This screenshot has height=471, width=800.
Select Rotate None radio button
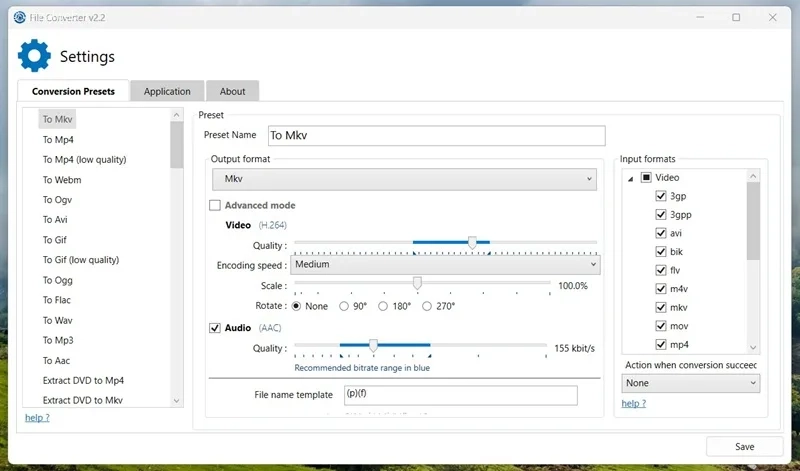(x=296, y=306)
